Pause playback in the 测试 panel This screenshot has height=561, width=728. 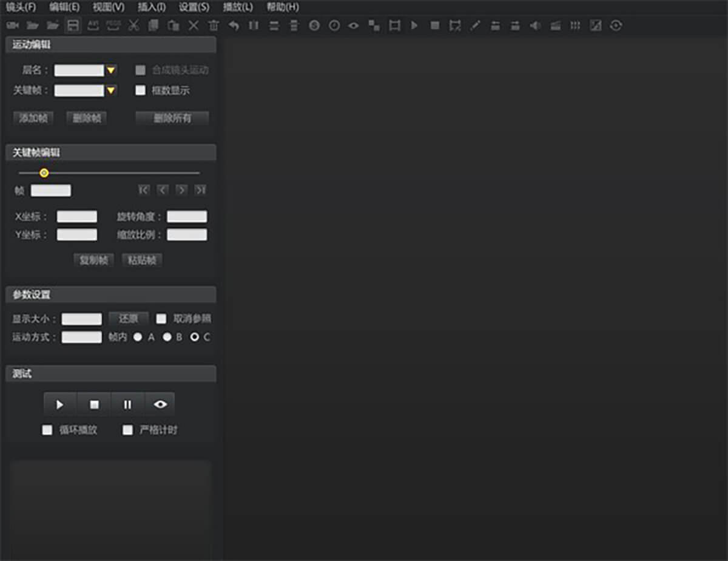point(127,404)
